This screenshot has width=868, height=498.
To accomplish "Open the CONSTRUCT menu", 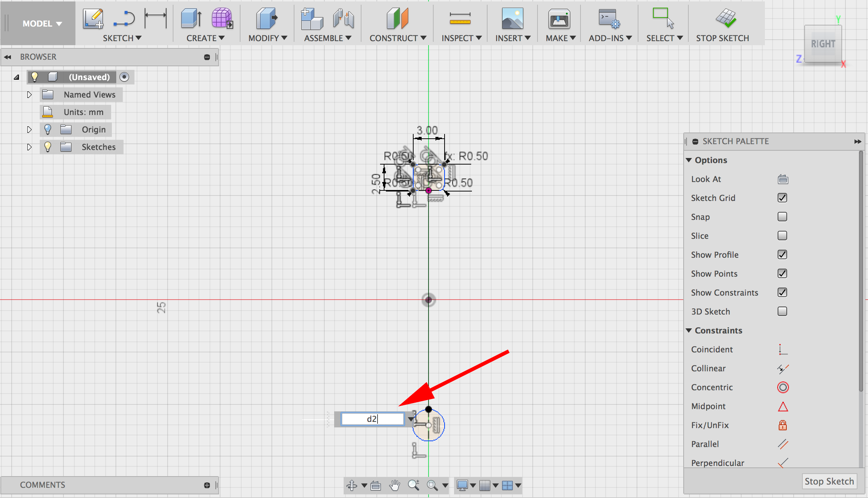I will [398, 38].
